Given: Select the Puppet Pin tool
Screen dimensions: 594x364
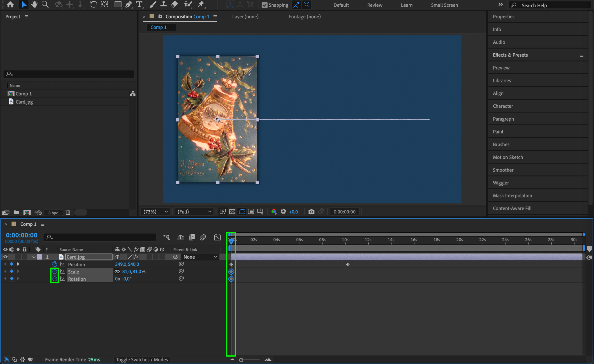Looking at the screenshot, I should tap(201, 4).
